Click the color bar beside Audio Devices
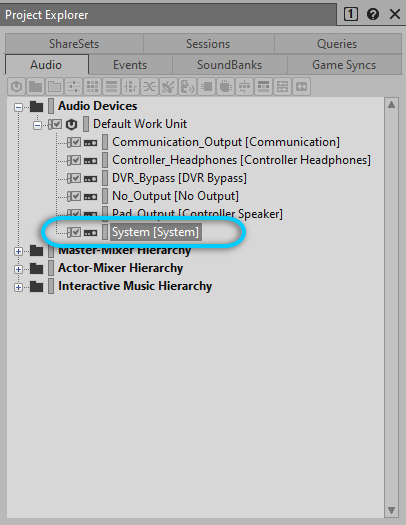Viewport: 406px width, 525px height. coord(51,106)
